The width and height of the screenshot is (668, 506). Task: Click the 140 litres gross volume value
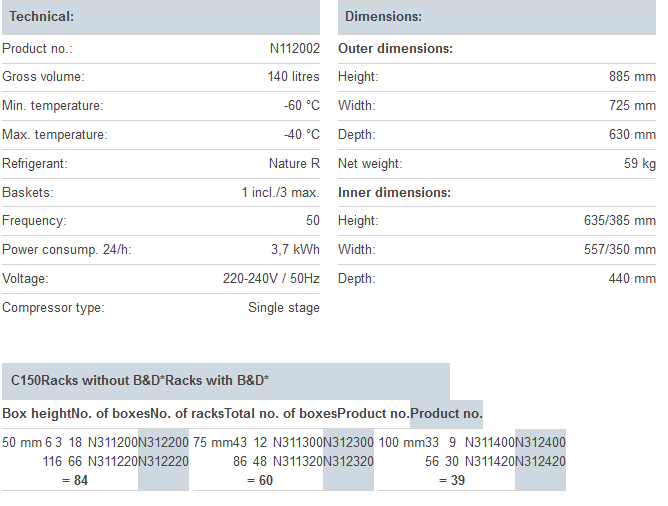pyautogui.click(x=293, y=77)
